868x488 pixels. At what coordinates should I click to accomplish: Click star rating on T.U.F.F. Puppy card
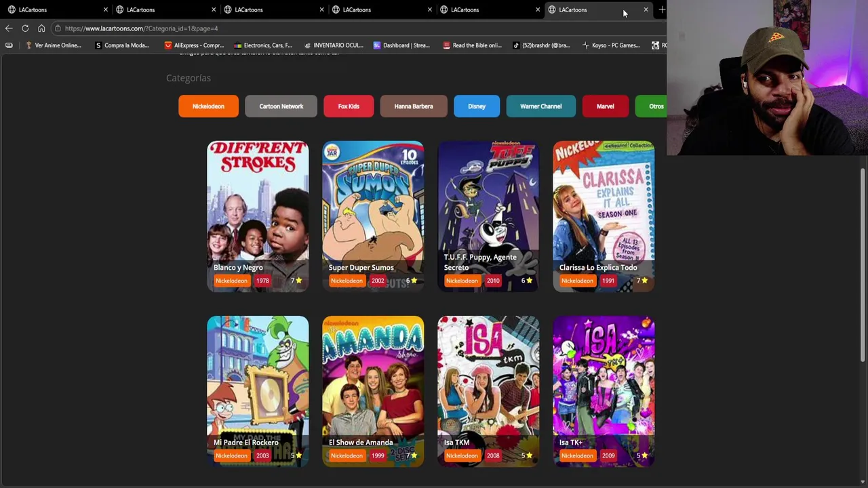click(527, 281)
